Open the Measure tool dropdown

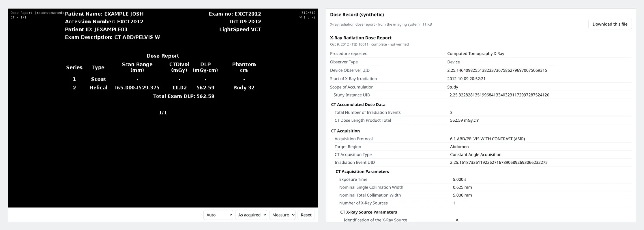pyautogui.click(x=282, y=215)
